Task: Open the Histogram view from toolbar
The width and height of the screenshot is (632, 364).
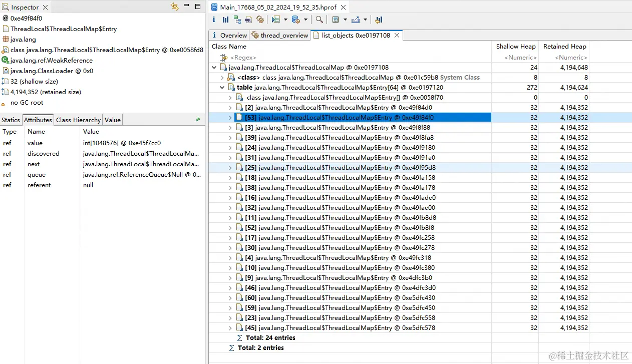Action: pyautogui.click(x=225, y=20)
